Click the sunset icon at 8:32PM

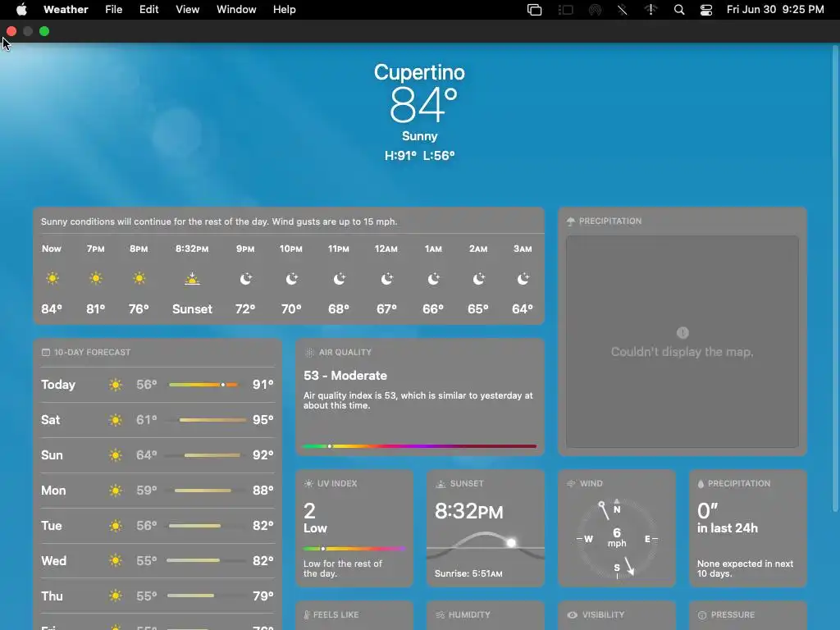point(192,279)
